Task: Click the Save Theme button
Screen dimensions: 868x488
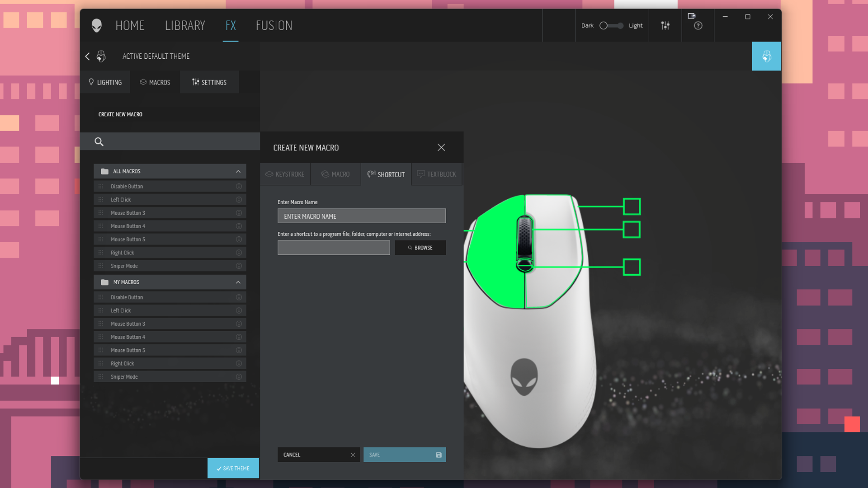Action: point(233,468)
